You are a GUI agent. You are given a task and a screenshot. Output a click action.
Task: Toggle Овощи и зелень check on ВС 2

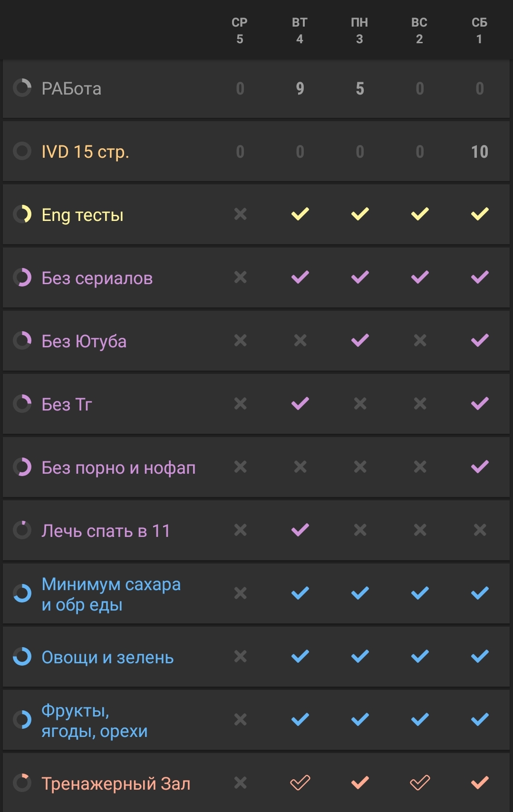tap(420, 656)
